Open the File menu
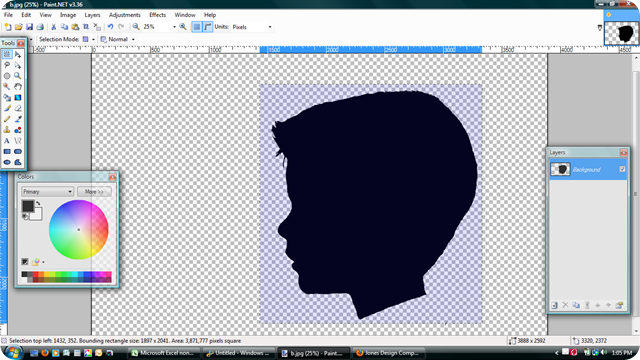640x360 pixels. point(8,15)
